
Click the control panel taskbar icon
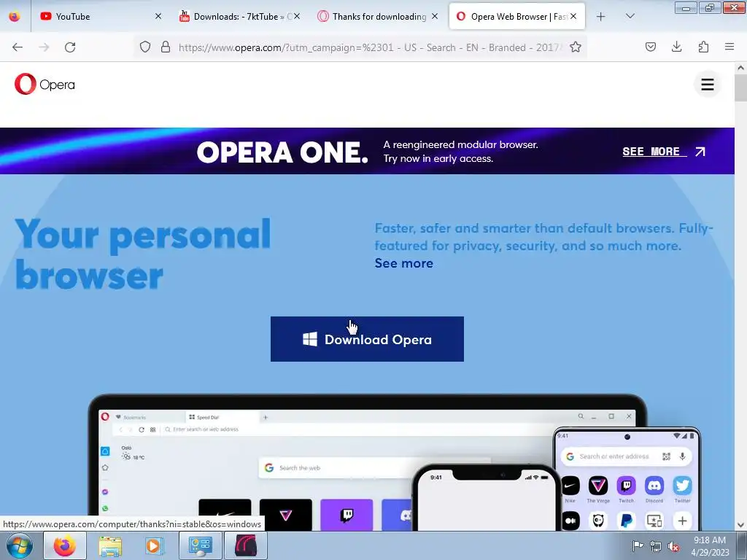pyautogui.click(x=200, y=545)
